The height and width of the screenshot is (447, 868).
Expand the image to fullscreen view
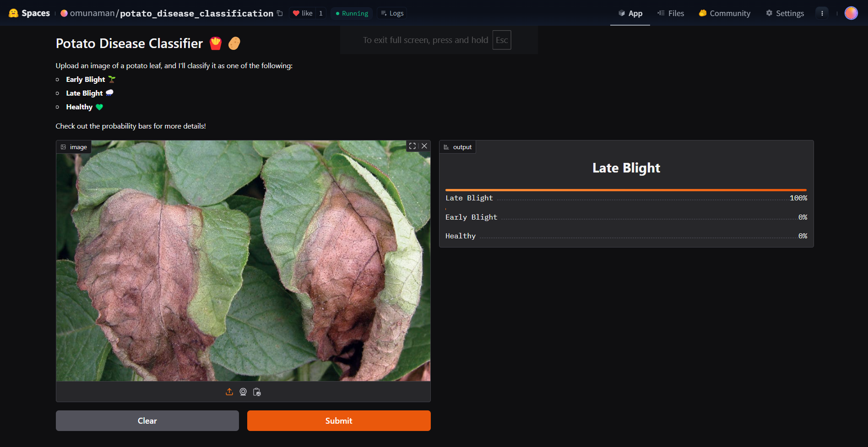click(x=412, y=146)
